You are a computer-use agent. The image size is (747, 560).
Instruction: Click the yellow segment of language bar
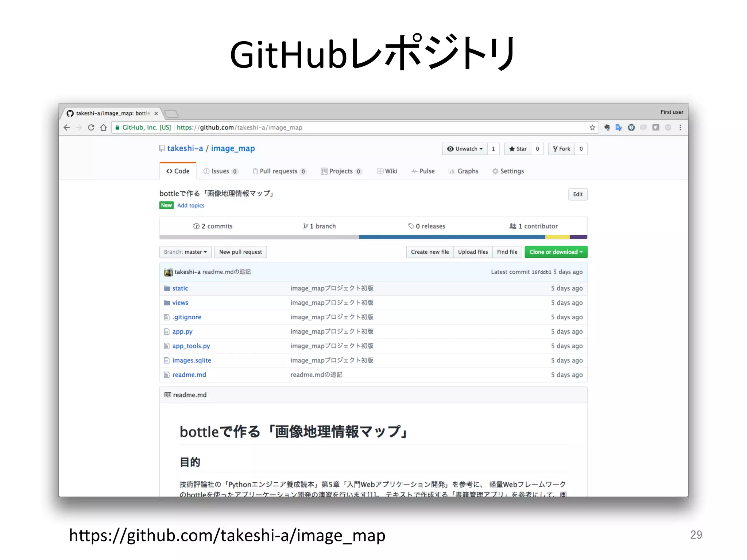pos(557,237)
